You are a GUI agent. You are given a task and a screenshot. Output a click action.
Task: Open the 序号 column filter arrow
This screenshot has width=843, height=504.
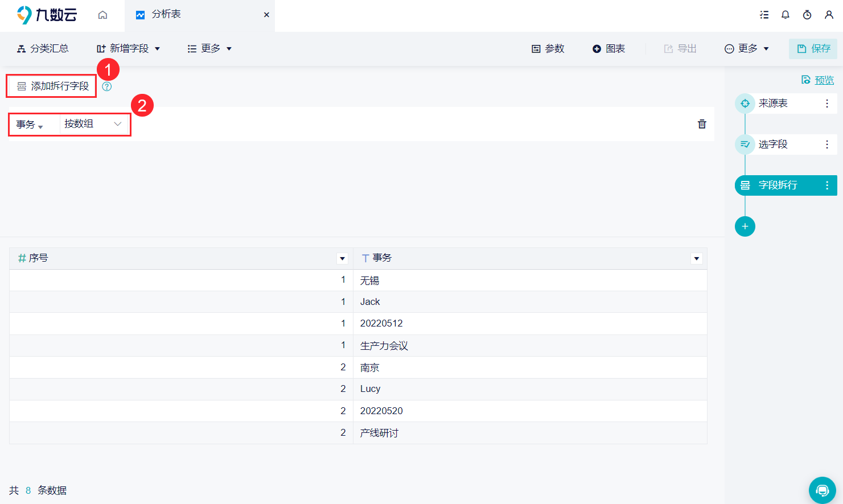[342, 258]
